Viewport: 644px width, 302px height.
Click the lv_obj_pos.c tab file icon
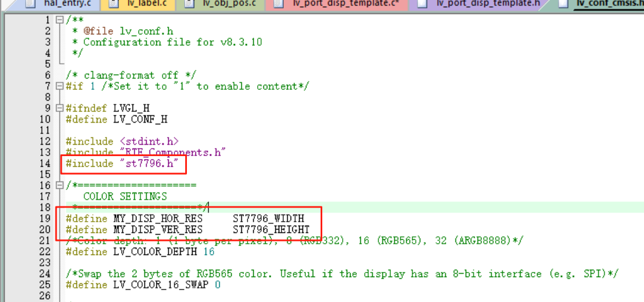pos(189,4)
